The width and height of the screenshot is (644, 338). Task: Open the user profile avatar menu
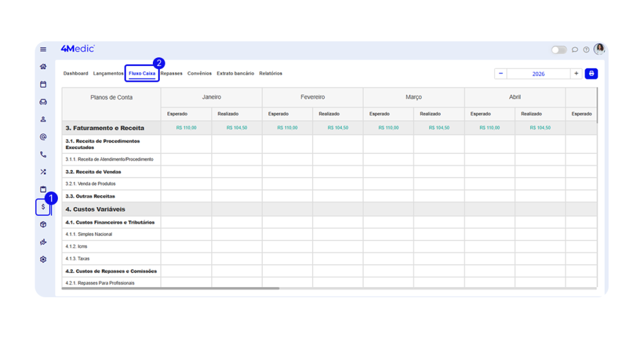pyautogui.click(x=599, y=49)
